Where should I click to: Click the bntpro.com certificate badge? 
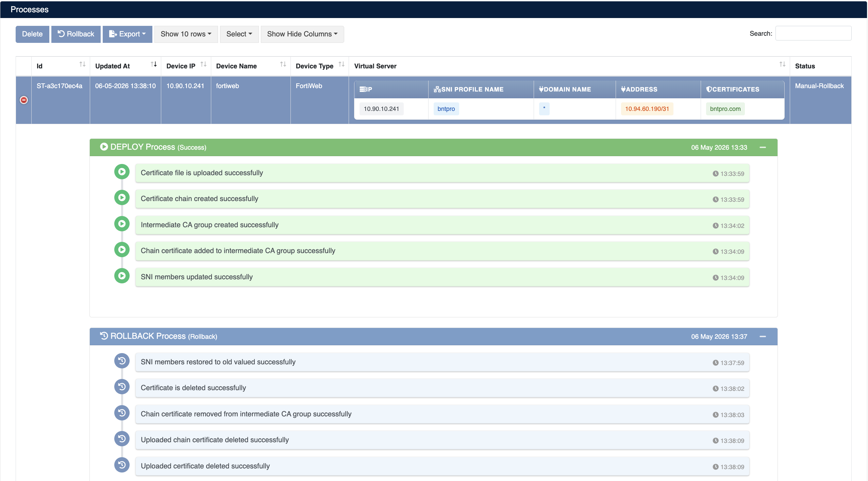[x=725, y=109]
